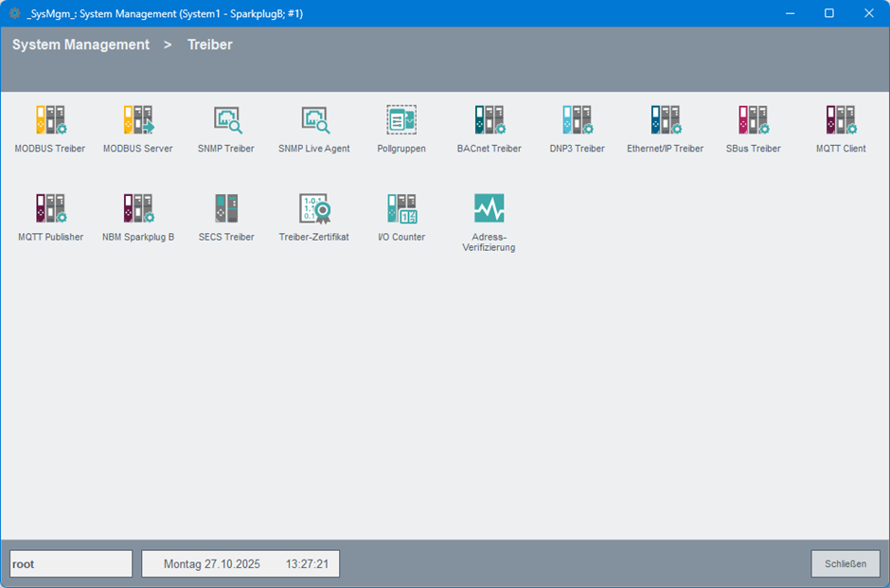Screen dimensions: 890x588
Task: Open the Treiber-Zertifikat icon
Action: 314,208
